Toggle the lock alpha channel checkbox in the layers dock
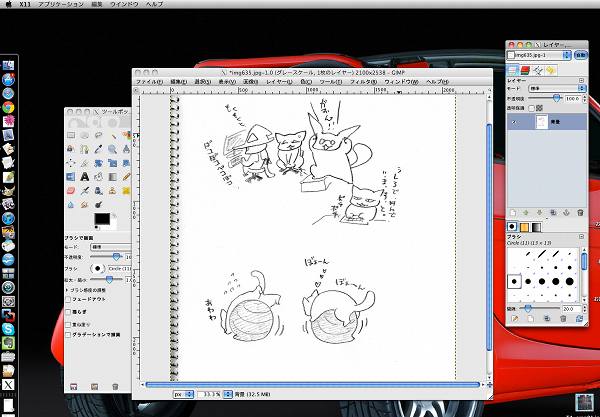Image resolution: width=600 pixels, height=417 pixels. 531,109
